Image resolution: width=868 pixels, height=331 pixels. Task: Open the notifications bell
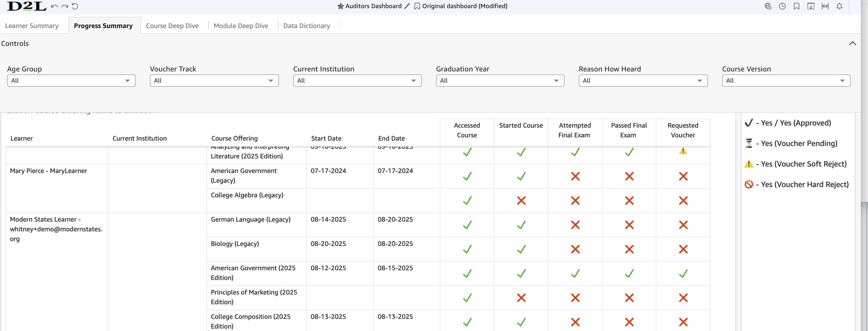coord(839,6)
